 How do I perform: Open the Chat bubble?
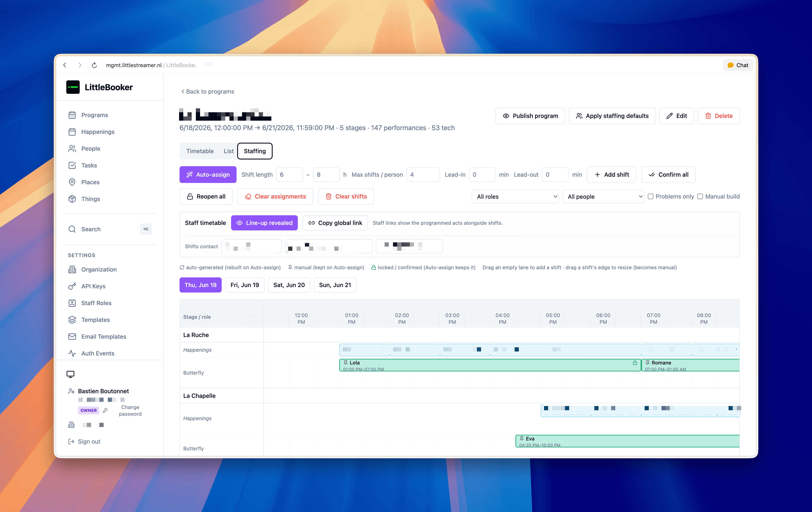click(x=738, y=65)
